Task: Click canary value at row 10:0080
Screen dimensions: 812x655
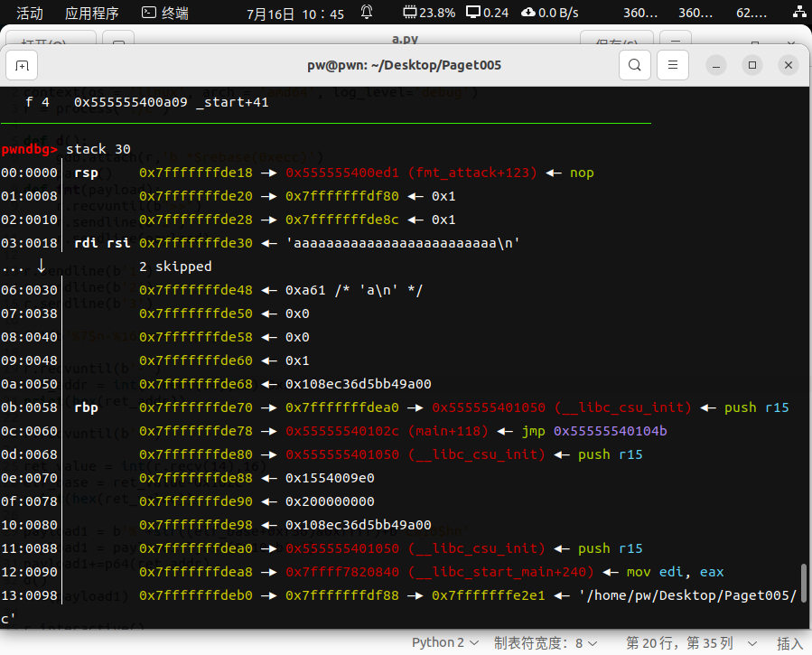Action: tap(359, 525)
